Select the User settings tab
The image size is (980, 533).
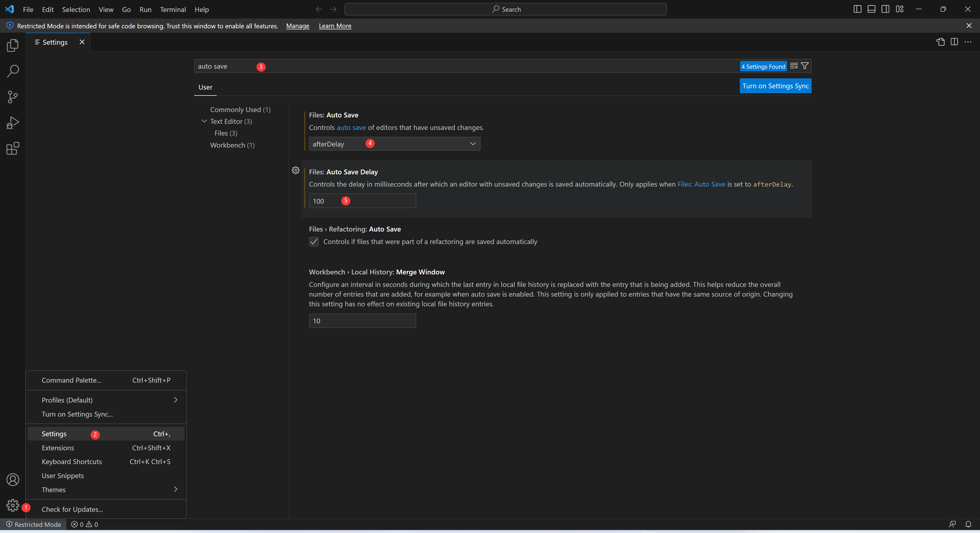[205, 87]
